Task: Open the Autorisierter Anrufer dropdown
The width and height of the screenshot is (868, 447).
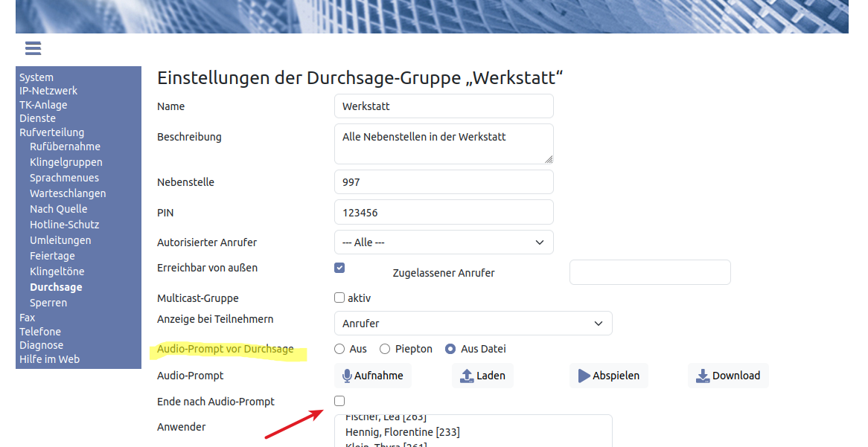Action: (444, 242)
